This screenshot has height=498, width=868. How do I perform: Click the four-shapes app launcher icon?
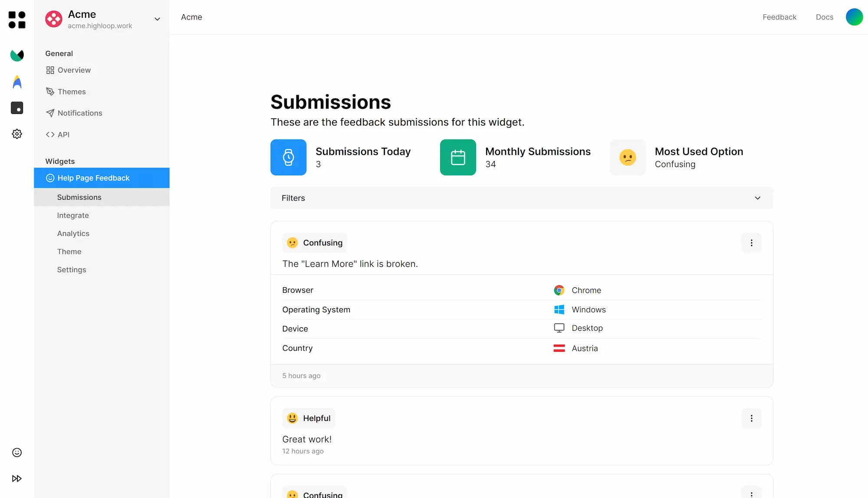click(x=17, y=20)
